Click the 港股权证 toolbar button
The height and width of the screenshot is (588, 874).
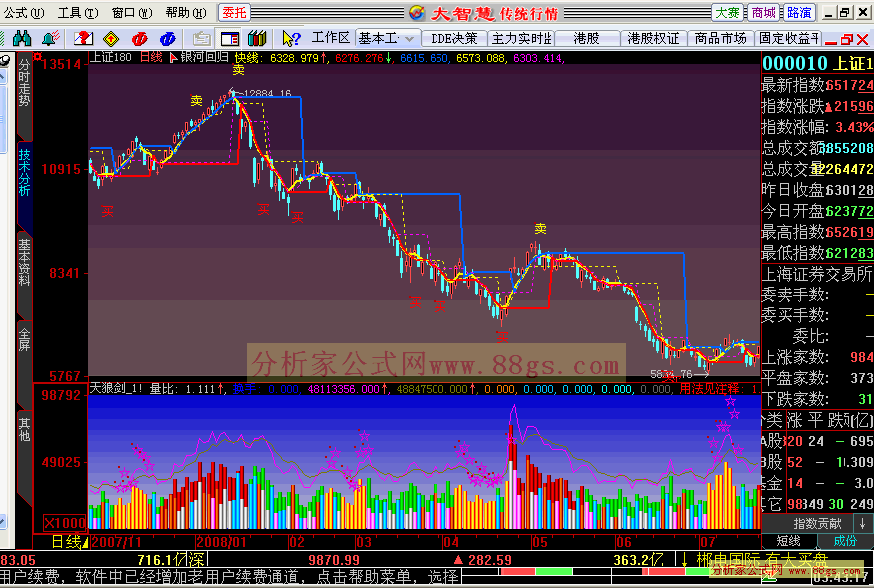(653, 38)
